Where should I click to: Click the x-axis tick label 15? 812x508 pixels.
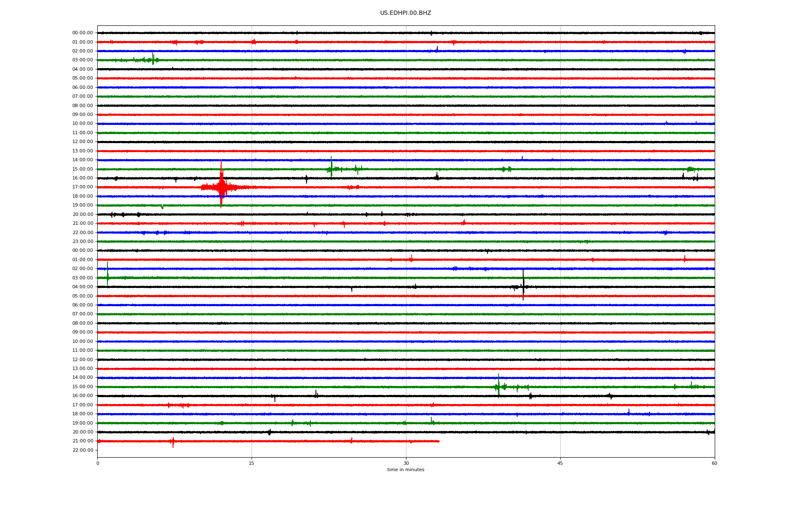252,463
